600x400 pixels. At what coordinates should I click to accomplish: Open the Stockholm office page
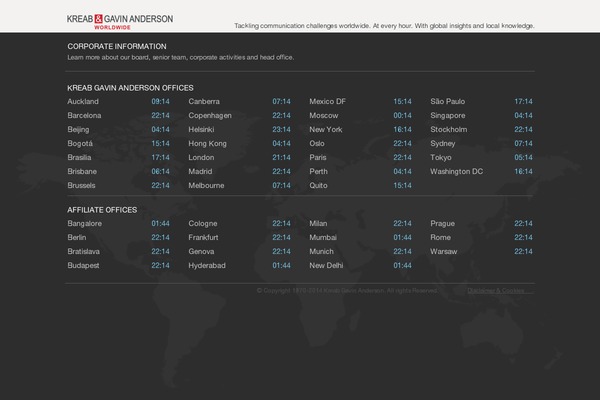[x=449, y=130]
